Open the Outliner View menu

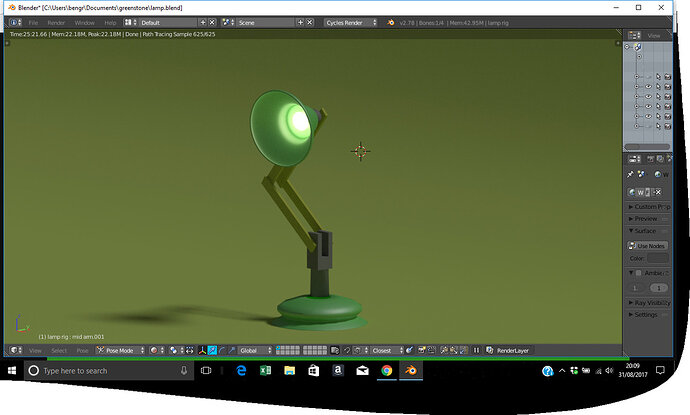(x=654, y=35)
